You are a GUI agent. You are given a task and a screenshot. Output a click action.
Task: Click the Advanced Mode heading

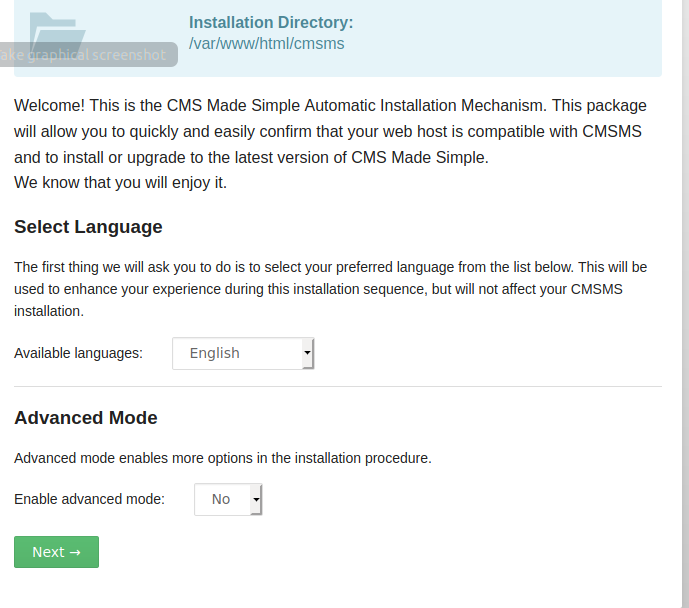point(86,418)
